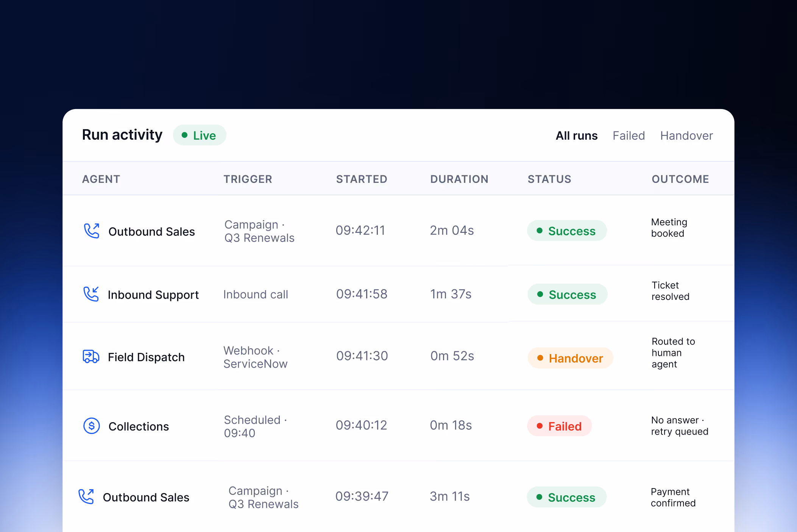Switch to the All runs tab
The height and width of the screenshot is (532, 797).
(x=576, y=136)
